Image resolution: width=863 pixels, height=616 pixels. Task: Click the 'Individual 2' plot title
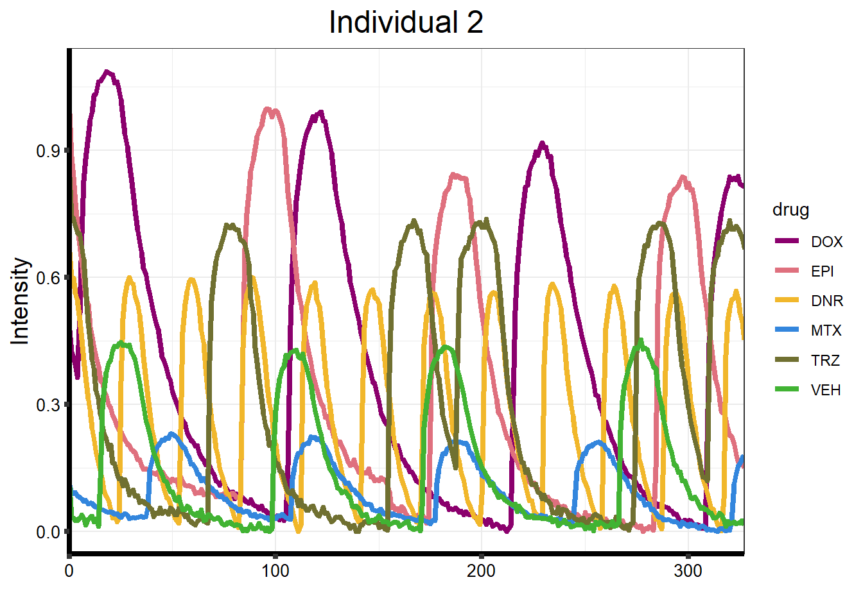(x=406, y=23)
